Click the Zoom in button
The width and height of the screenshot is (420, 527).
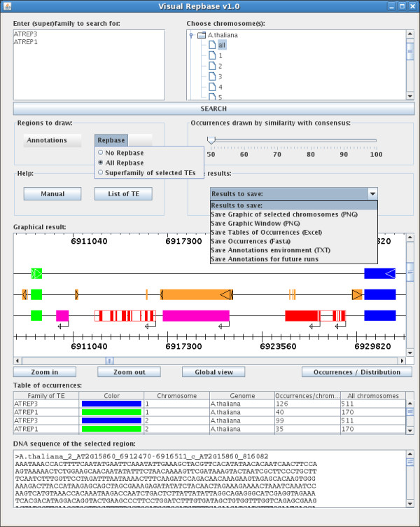click(x=45, y=372)
